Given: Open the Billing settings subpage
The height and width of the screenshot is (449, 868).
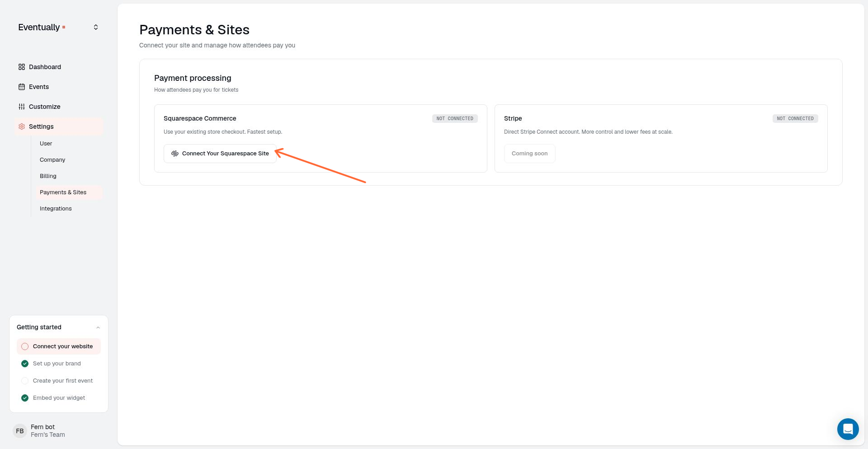Looking at the screenshot, I should click(x=69, y=176).
